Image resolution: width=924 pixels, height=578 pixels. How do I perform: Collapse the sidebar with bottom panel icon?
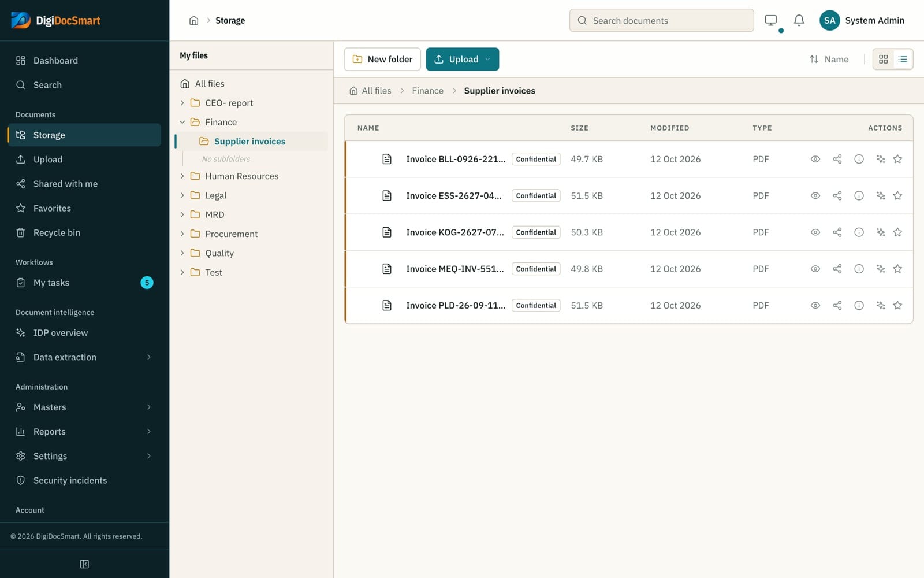[84, 564]
